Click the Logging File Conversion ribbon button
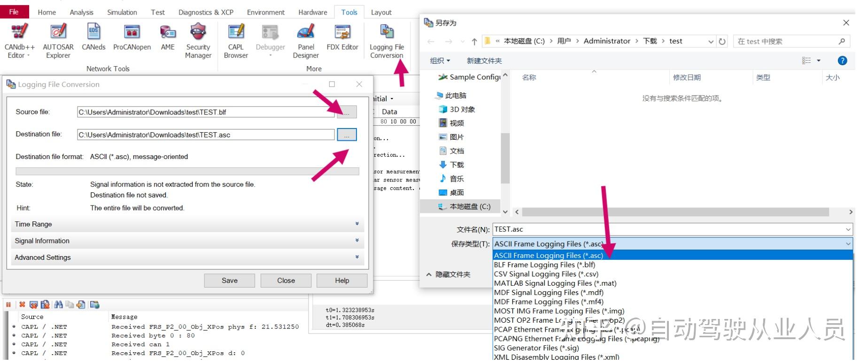 click(x=387, y=41)
